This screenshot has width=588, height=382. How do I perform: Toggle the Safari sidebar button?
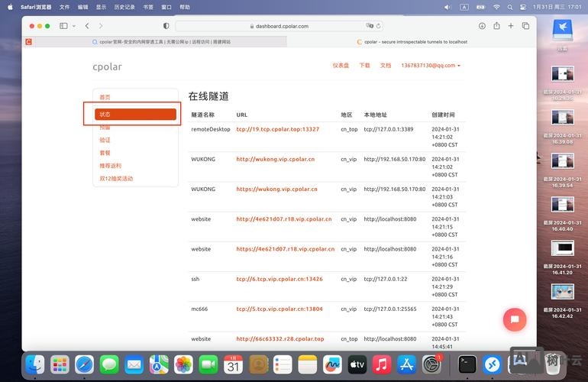[x=63, y=26]
